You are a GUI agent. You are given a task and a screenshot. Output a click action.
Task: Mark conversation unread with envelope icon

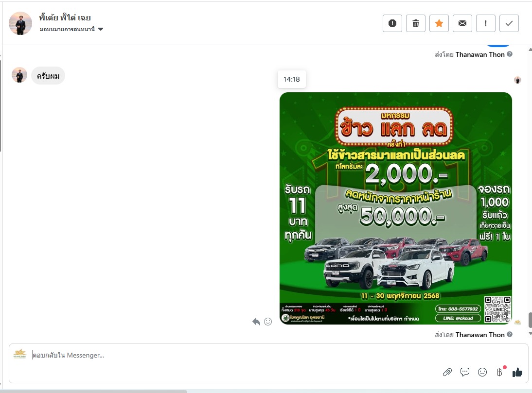pos(462,23)
